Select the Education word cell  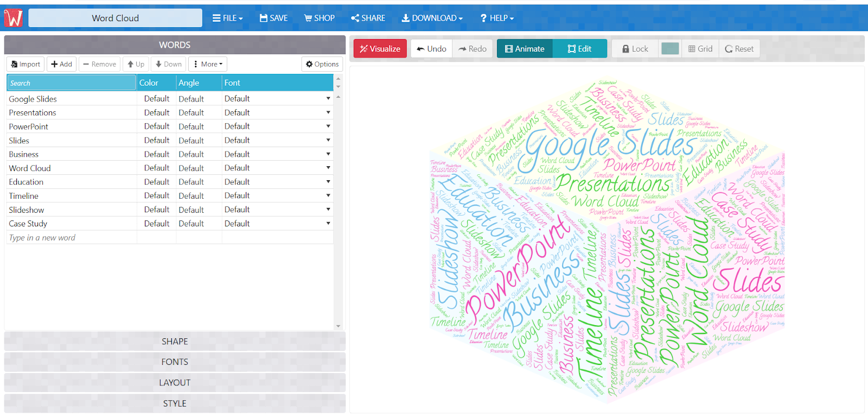[72, 182]
